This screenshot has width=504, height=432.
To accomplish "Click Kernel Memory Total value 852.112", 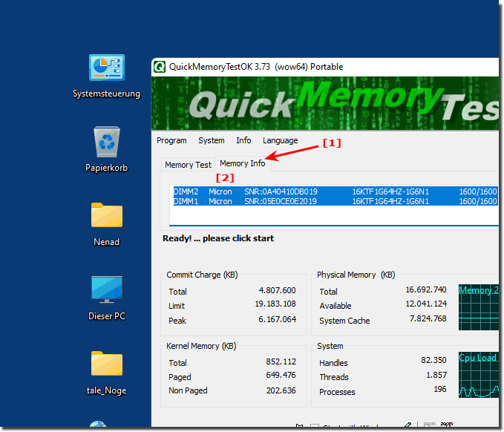I will (281, 361).
